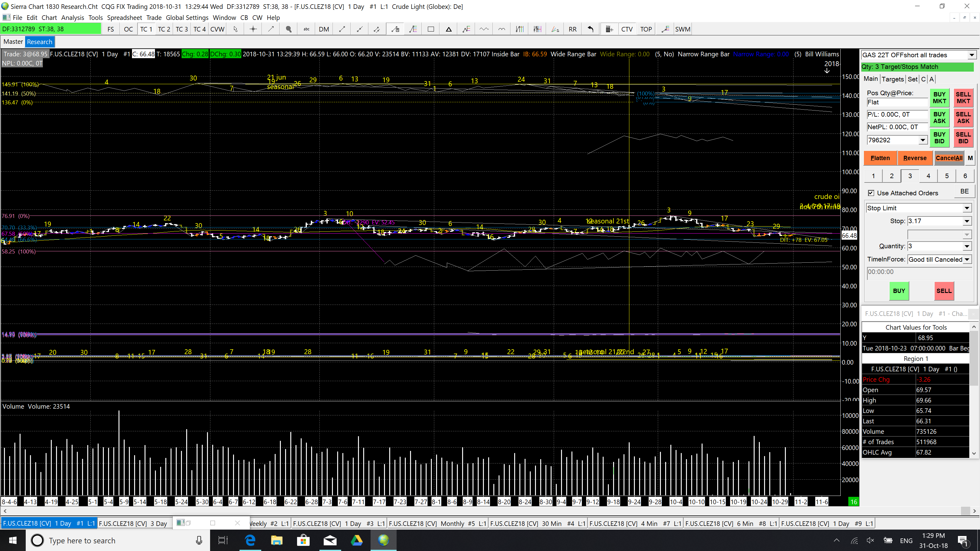
Task: Select the pointer tool in toolbar
Action: point(236,29)
